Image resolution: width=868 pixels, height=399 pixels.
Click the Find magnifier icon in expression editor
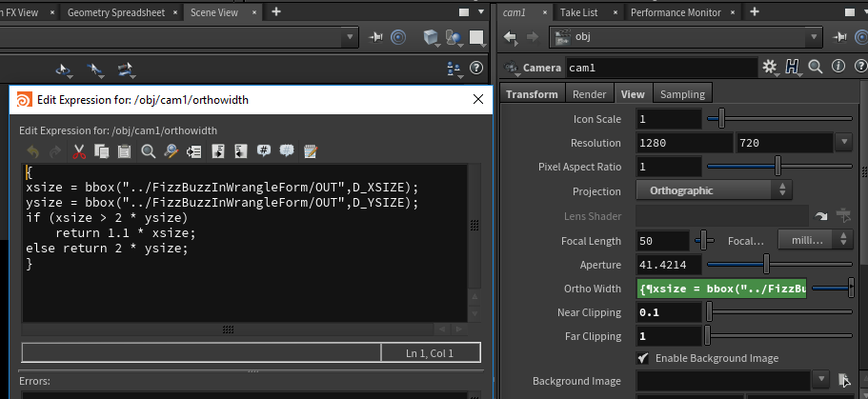tap(149, 151)
